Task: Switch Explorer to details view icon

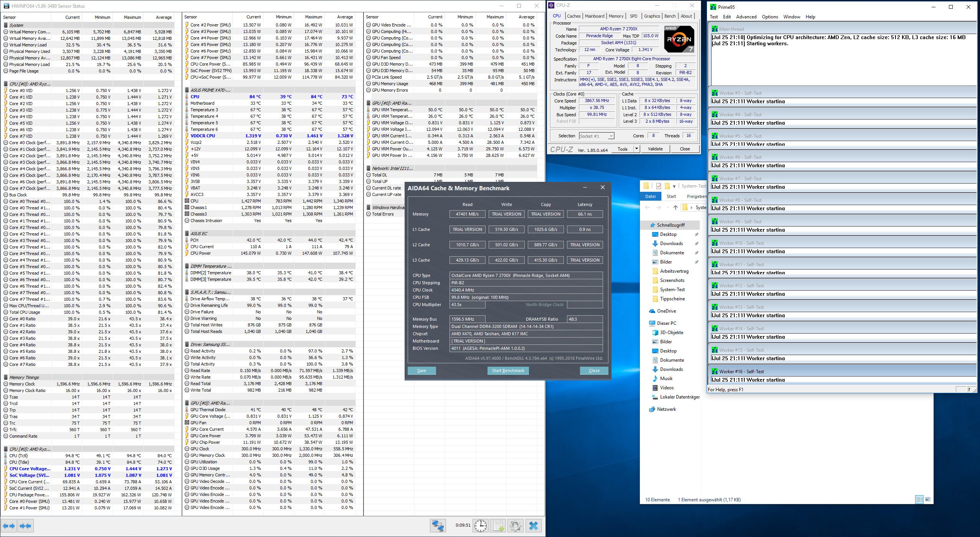Action: (919, 499)
